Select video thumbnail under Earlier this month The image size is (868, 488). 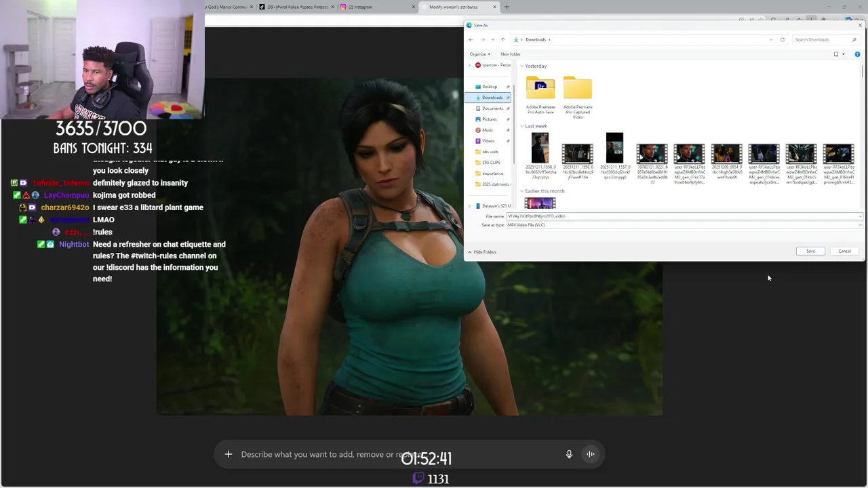[x=540, y=203]
